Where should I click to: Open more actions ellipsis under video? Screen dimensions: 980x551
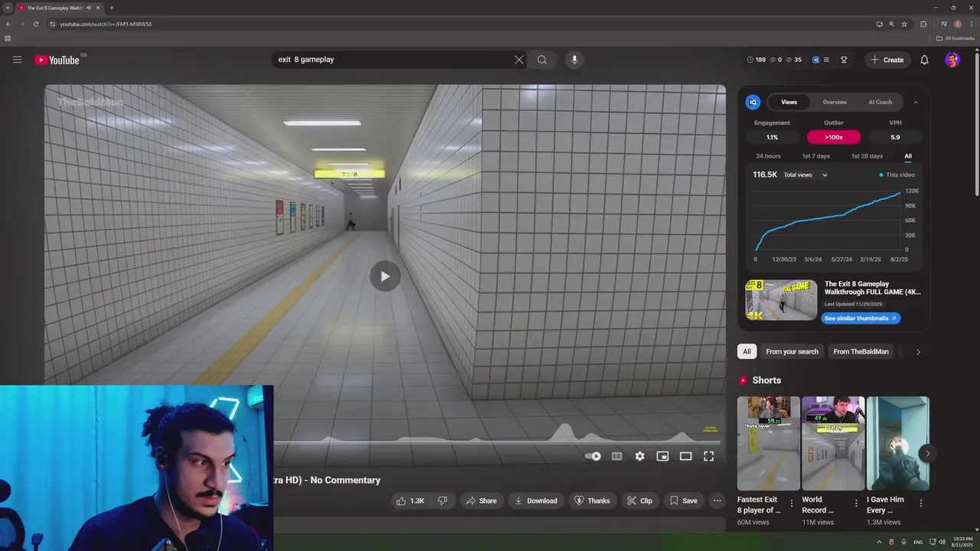(717, 500)
